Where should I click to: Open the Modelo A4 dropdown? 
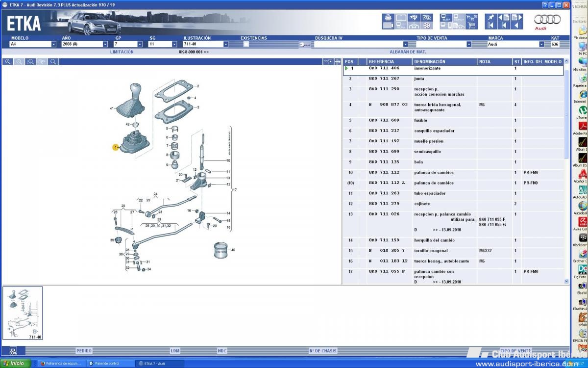click(x=53, y=44)
